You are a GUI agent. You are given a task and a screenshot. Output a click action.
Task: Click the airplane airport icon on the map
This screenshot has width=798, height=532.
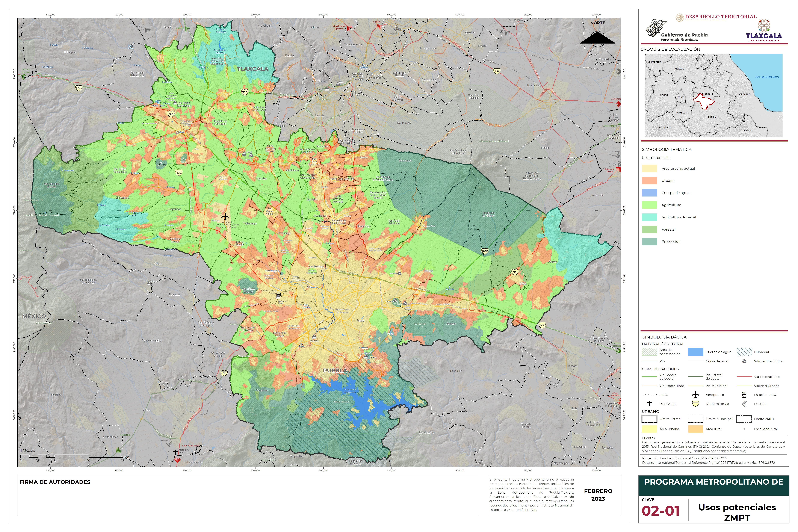(x=225, y=216)
